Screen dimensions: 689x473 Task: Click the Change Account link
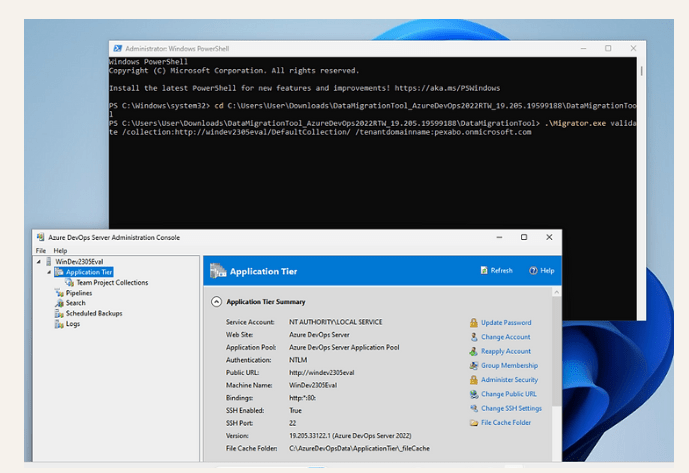tap(505, 337)
